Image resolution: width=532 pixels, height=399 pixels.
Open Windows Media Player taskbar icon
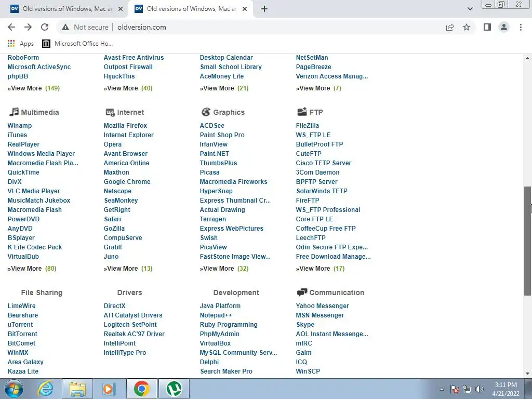109,389
